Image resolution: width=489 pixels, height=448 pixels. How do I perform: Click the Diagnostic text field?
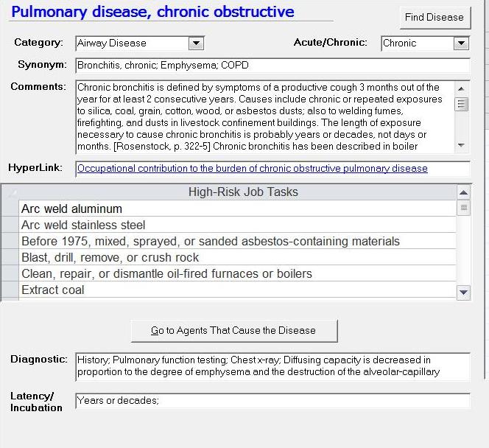[272, 366]
